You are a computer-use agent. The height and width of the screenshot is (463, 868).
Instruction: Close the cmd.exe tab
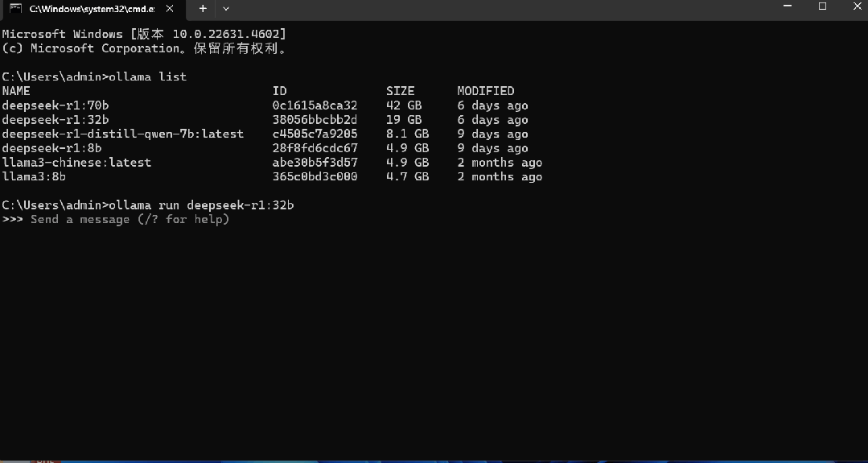click(171, 8)
